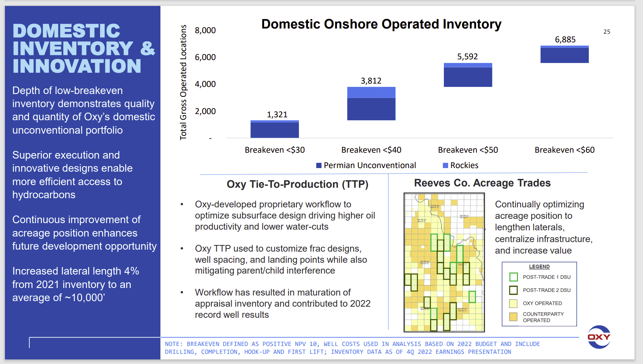Click the 2,000 axis value
This screenshot has width=643, height=364.
[x=205, y=111]
